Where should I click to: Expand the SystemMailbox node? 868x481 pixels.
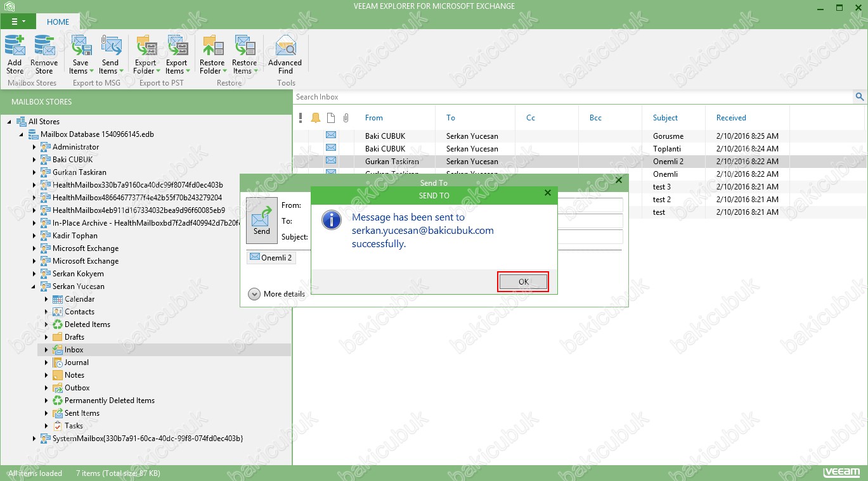[34, 439]
